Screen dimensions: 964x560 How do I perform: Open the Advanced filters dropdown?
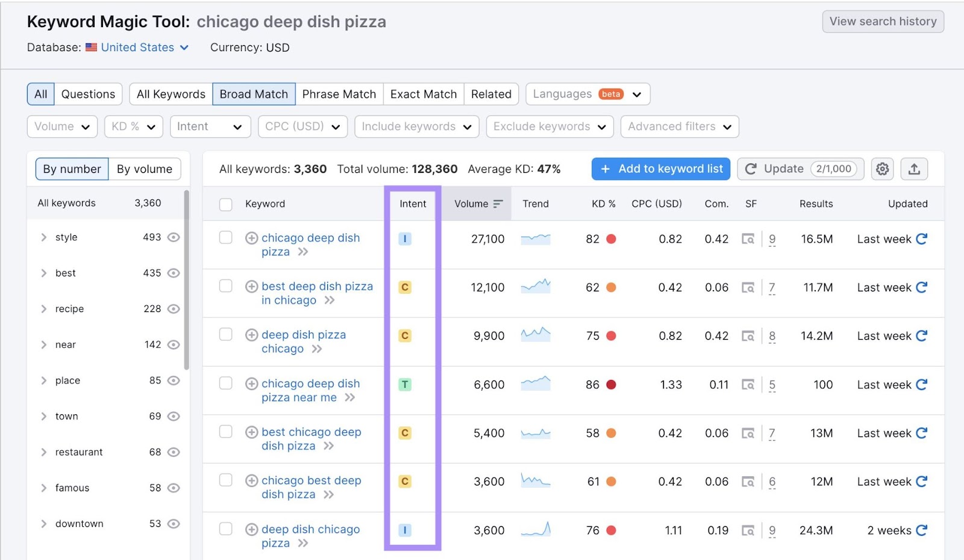coord(679,126)
